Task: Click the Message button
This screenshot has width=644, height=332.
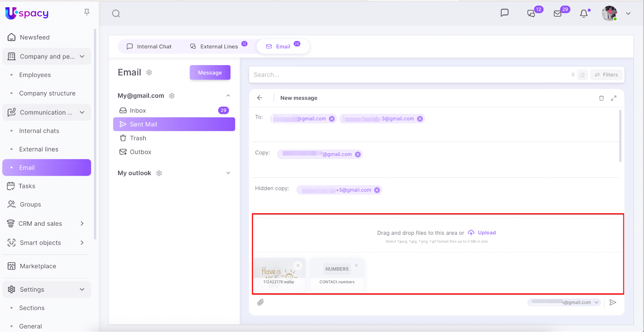Action: 210,72
